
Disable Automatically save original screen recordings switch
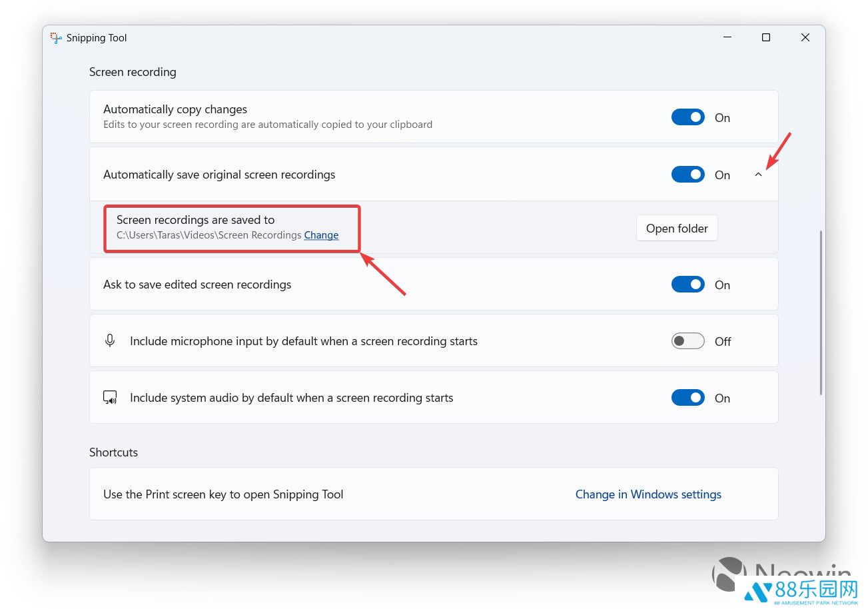(x=687, y=175)
